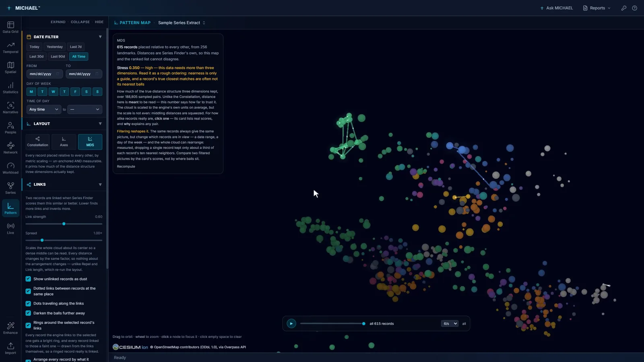Collapse the Layout section

pyautogui.click(x=100, y=123)
